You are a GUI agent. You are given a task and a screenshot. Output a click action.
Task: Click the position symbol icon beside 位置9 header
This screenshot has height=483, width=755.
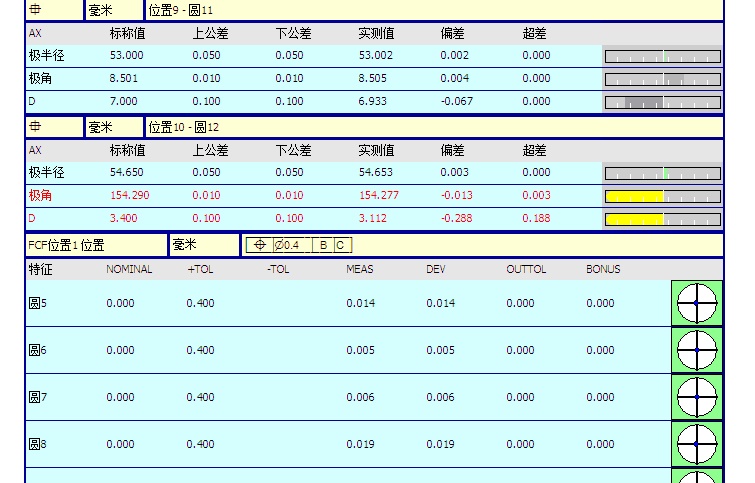pyautogui.click(x=35, y=10)
